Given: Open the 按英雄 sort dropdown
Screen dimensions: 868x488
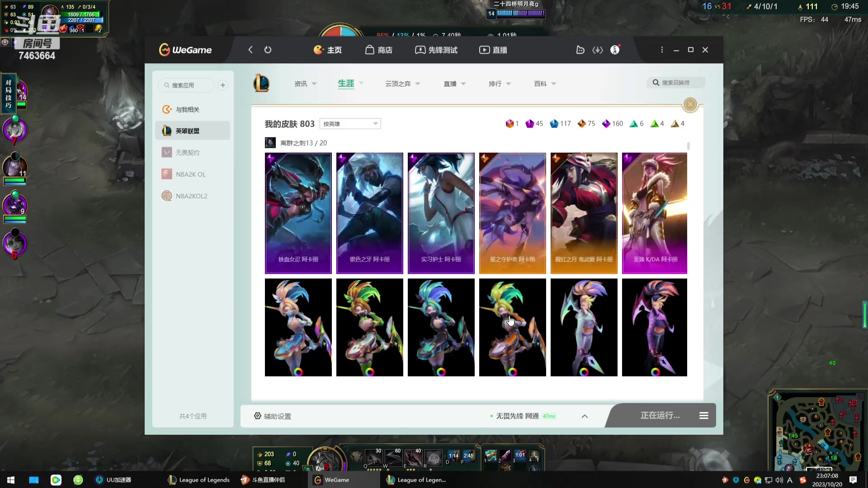Looking at the screenshot, I should point(350,124).
